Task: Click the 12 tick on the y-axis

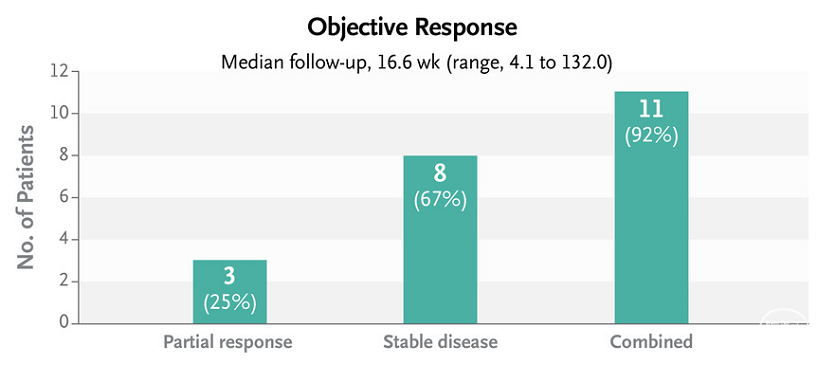Action: pyautogui.click(x=60, y=71)
